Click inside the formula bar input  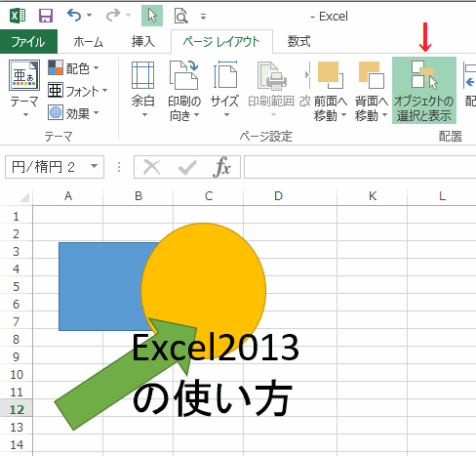(360, 167)
